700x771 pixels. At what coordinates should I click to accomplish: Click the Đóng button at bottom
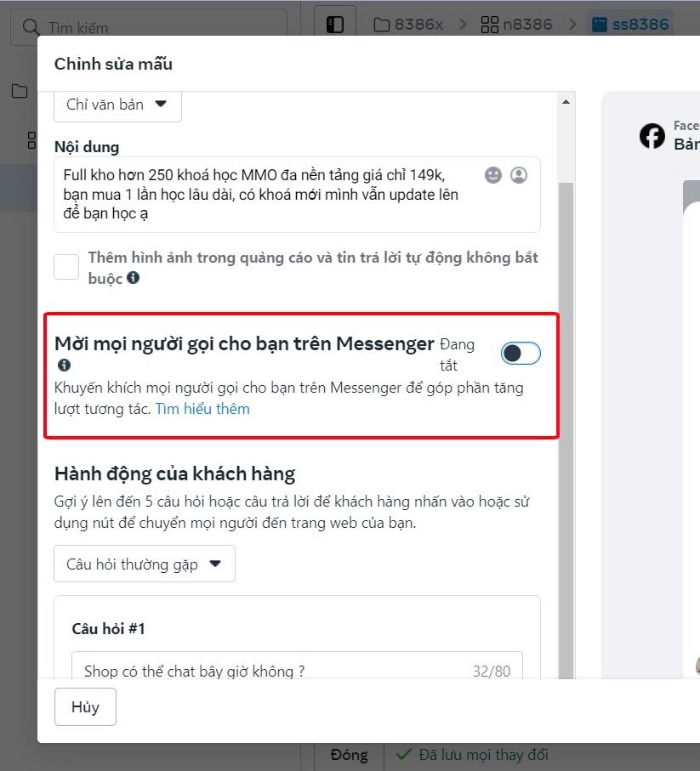click(x=349, y=754)
